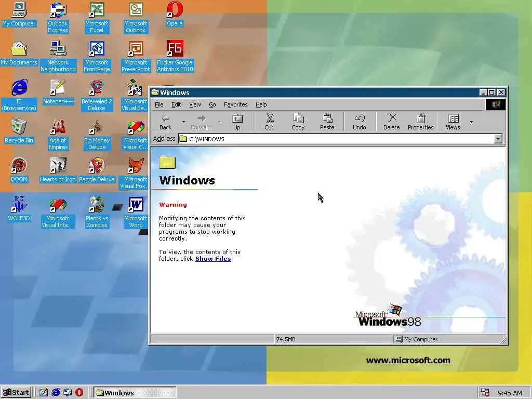
Task: Click the Cut scissors toolbar button
Action: [269, 122]
